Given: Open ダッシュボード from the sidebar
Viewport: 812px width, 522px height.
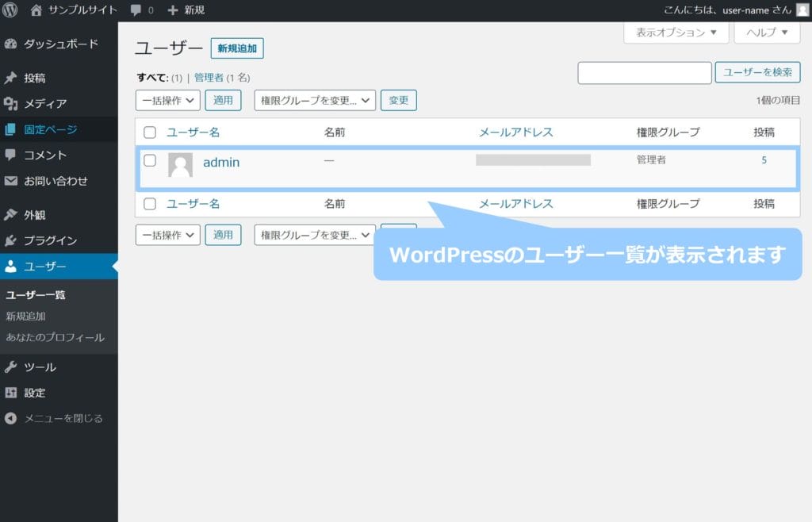Looking at the screenshot, I should (x=60, y=44).
